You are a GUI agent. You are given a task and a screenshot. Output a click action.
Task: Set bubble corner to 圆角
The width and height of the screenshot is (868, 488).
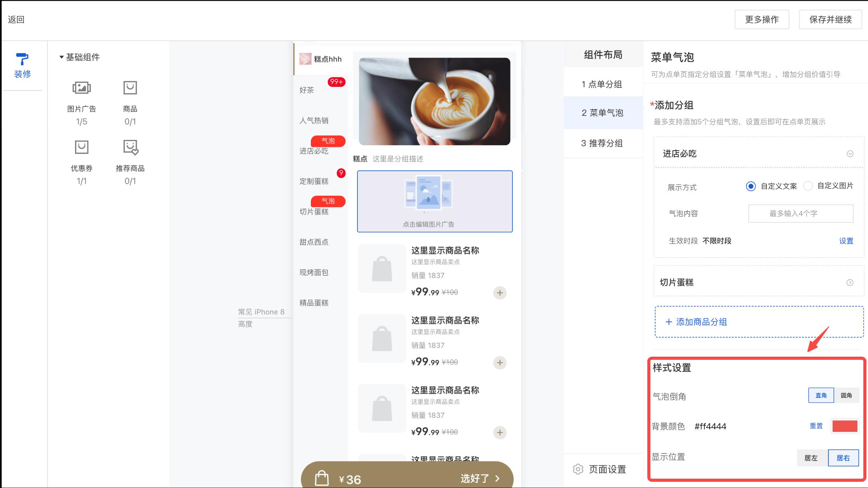tap(846, 396)
